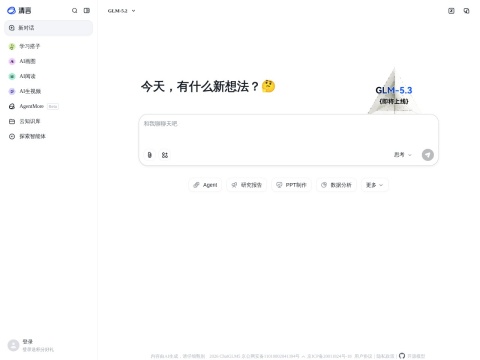Open the 用户协议 footer link
The width and height of the screenshot is (480, 360).
coord(363,356)
